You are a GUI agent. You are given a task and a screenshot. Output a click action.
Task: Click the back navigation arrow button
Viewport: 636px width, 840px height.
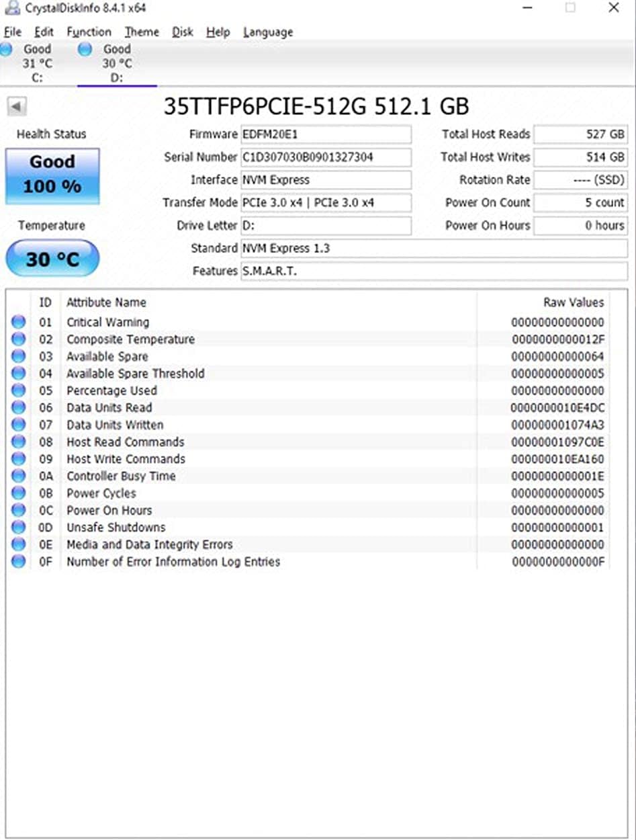(16, 108)
